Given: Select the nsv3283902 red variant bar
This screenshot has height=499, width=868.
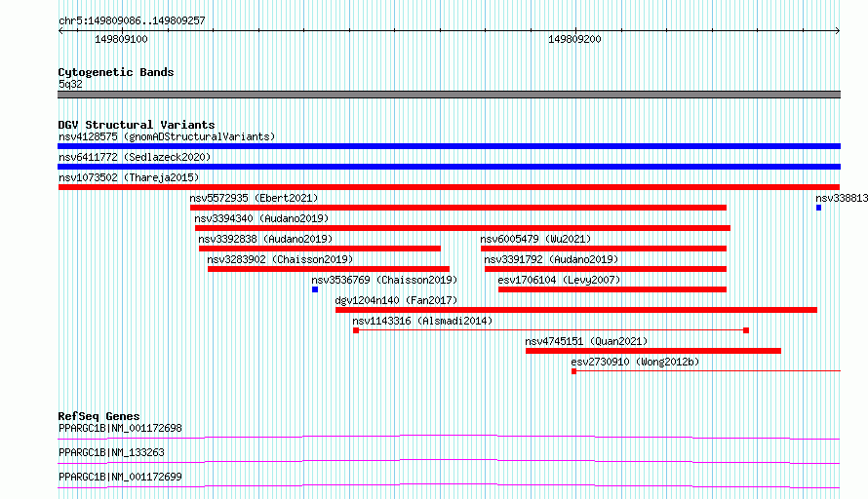Looking at the screenshot, I should pyautogui.click(x=329, y=269).
